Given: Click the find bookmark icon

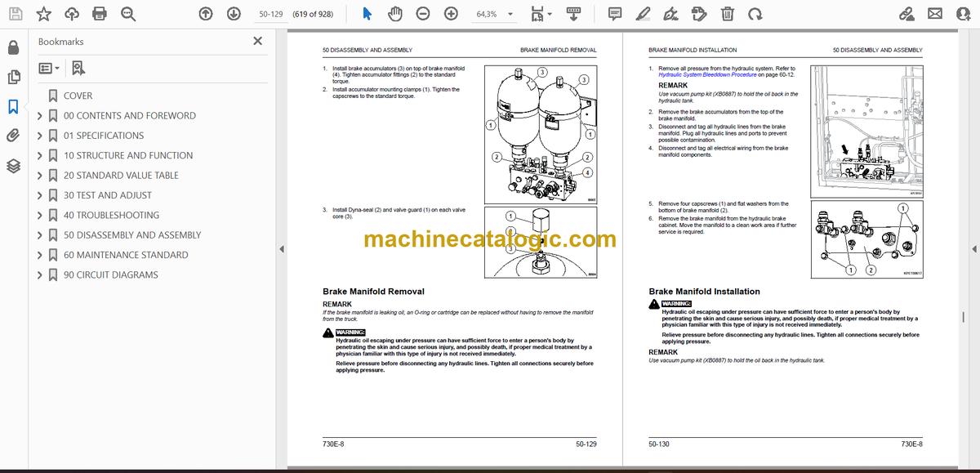Looking at the screenshot, I should tap(78, 69).
